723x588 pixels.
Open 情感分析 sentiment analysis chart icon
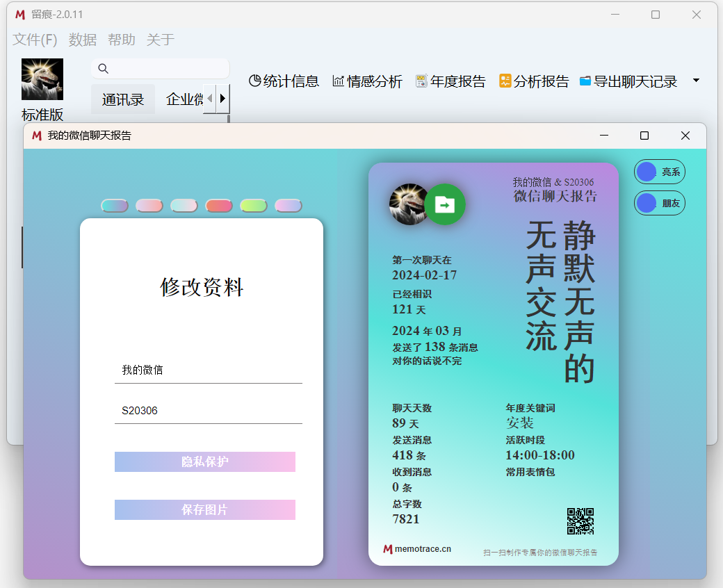click(339, 81)
